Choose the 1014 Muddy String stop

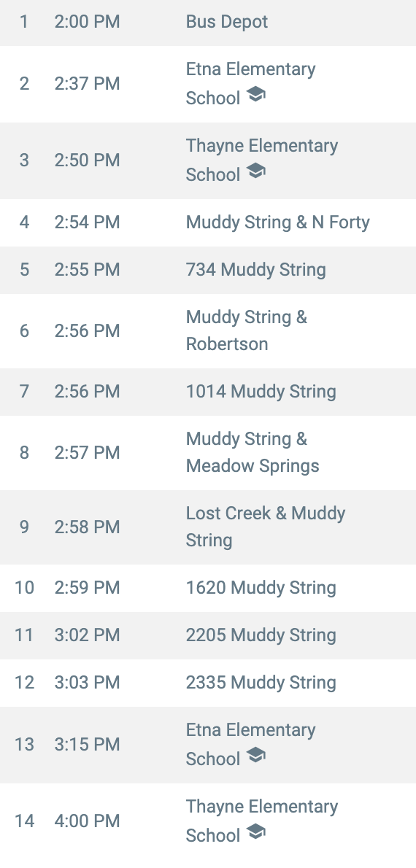[x=208, y=392]
